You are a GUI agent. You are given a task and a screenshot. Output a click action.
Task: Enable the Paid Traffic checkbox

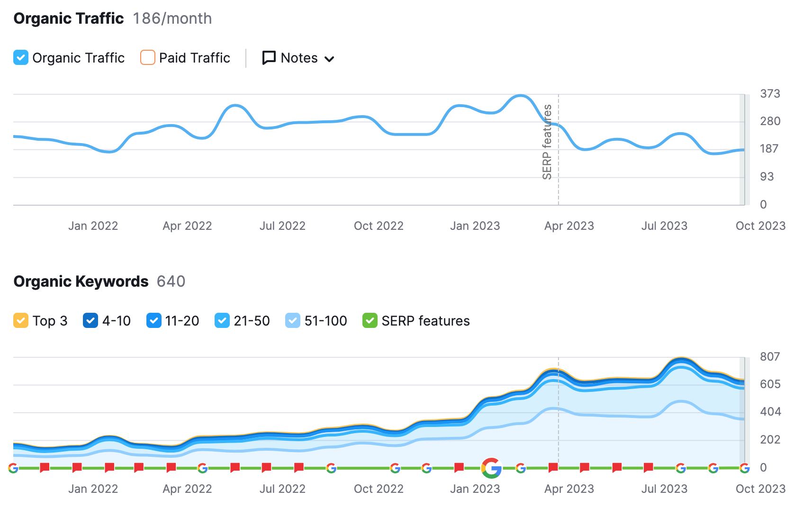point(148,58)
